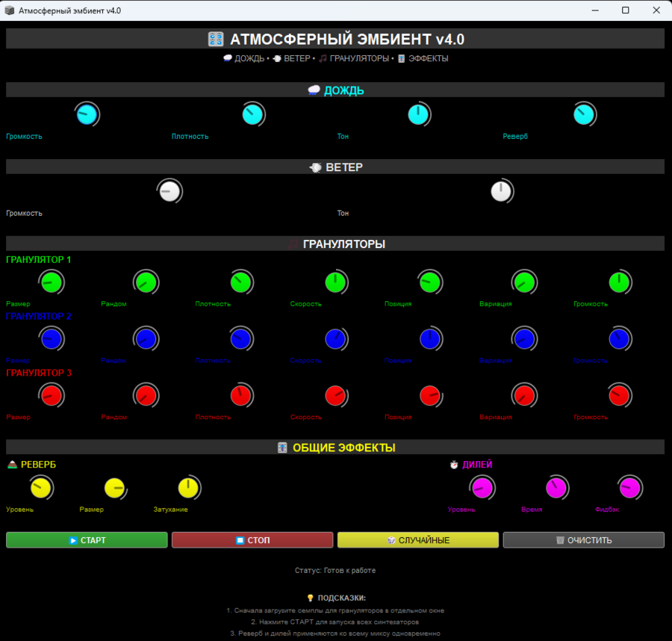Click the reverb Уровень yellow knob
The image size is (672, 641).
(41, 488)
